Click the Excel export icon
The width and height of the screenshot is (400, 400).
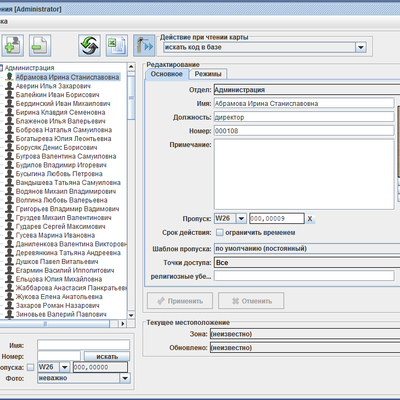point(117,45)
